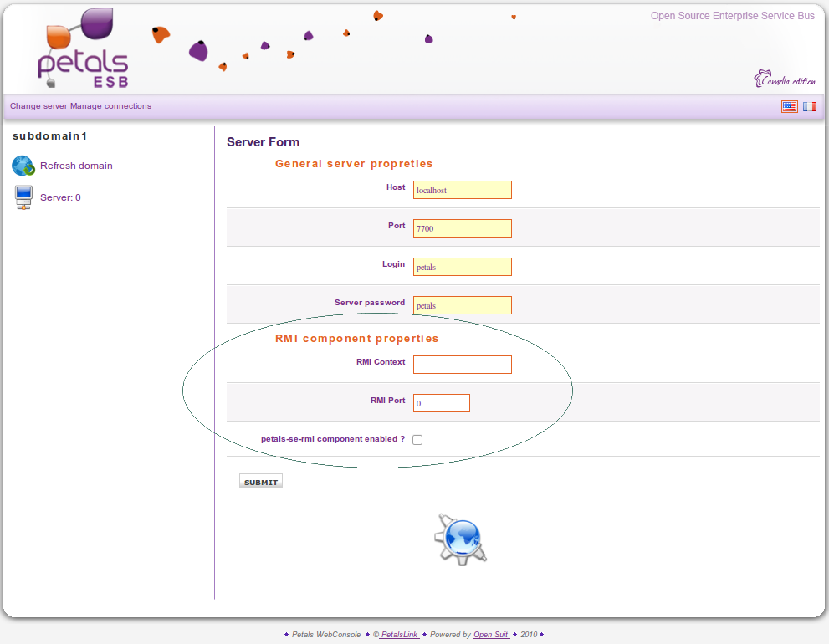Focus the Port input field
The height and width of the screenshot is (644, 829).
coord(462,228)
